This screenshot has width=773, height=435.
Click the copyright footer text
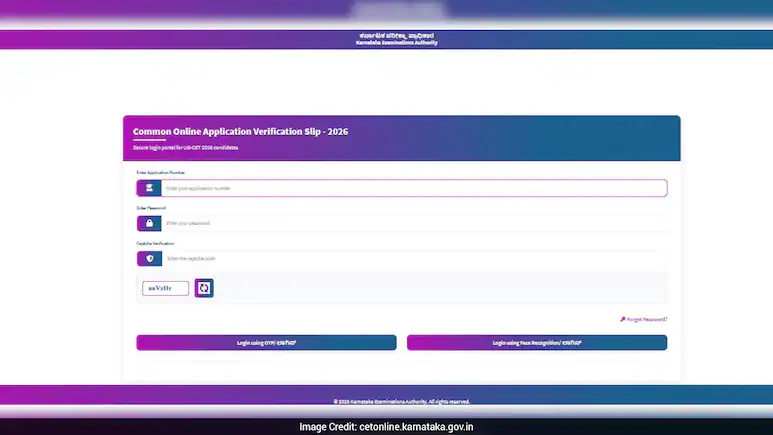coord(402,401)
